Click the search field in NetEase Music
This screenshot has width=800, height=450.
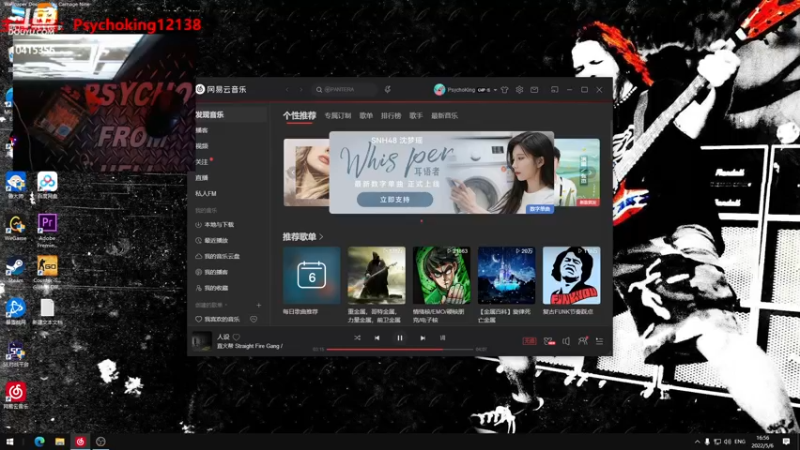pyautogui.click(x=344, y=90)
